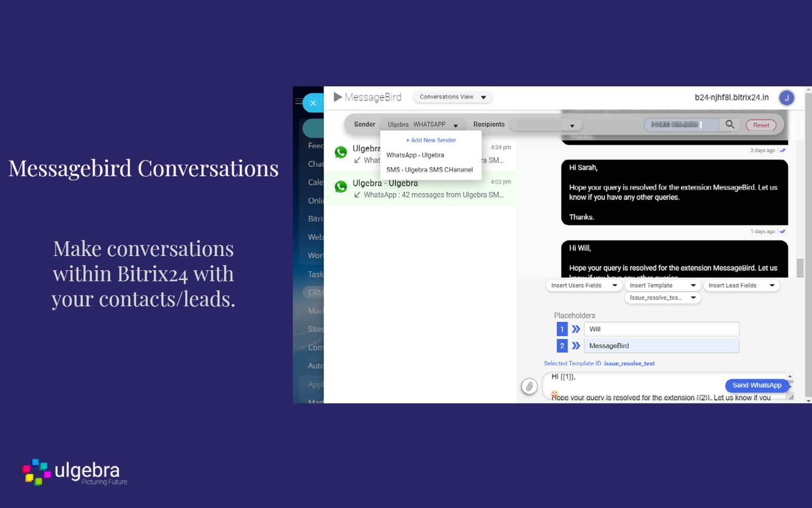Select WhatsApp - Ulgebra sender option

[x=415, y=155]
